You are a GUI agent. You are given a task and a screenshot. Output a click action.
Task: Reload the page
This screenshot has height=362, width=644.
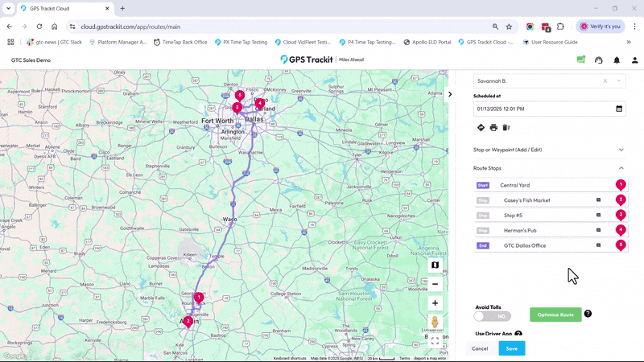point(39,27)
